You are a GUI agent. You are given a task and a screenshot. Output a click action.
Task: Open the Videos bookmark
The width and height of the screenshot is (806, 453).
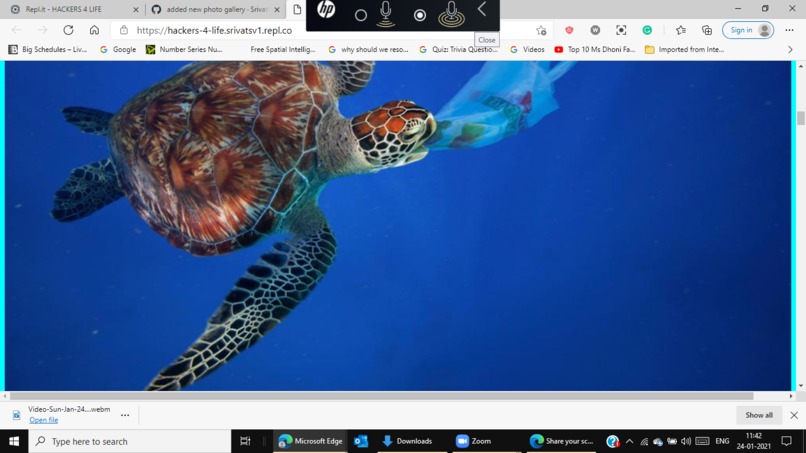[x=527, y=49]
